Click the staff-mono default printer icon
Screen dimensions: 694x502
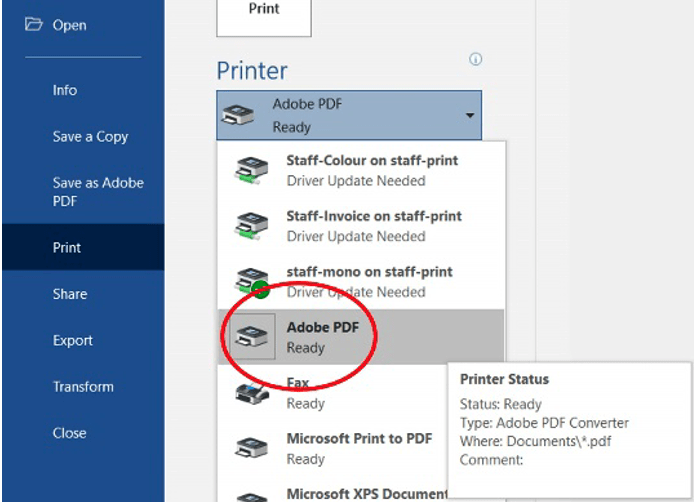pyautogui.click(x=251, y=282)
